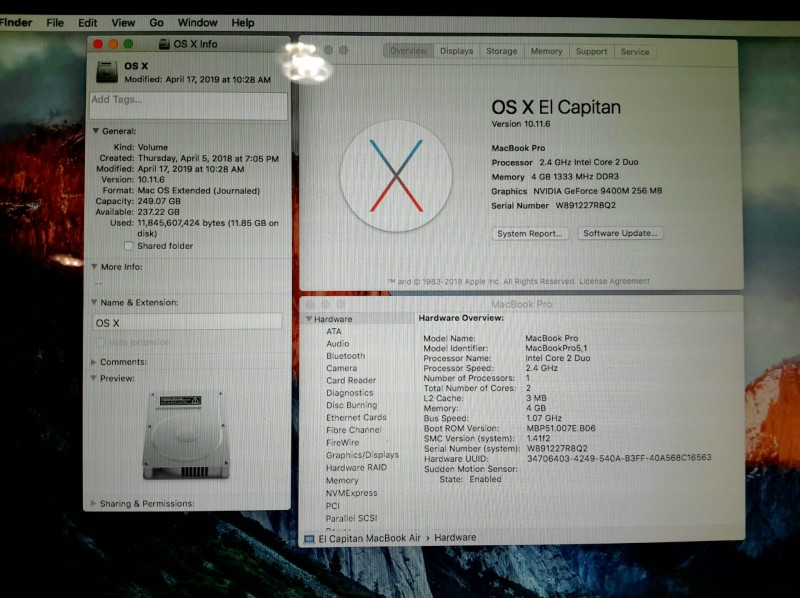Viewport: 800px width, 598px height.
Task: Switch to the Storage tab
Action: pyautogui.click(x=502, y=51)
